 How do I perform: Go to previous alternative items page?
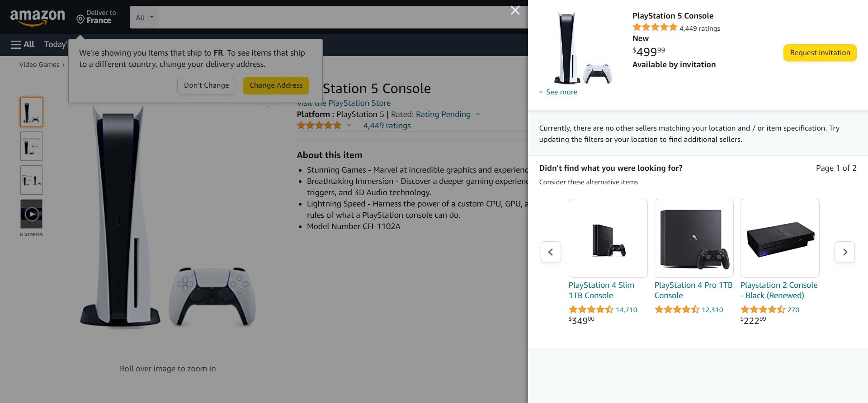tap(551, 252)
